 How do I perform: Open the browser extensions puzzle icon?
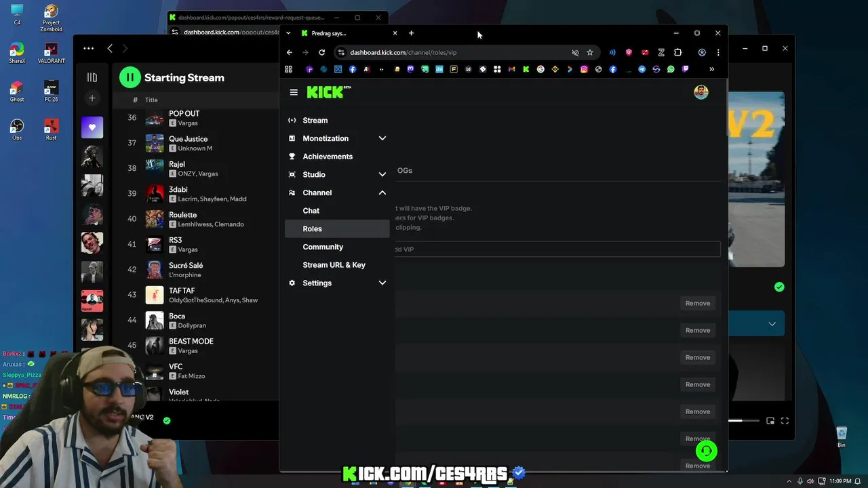click(677, 52)
